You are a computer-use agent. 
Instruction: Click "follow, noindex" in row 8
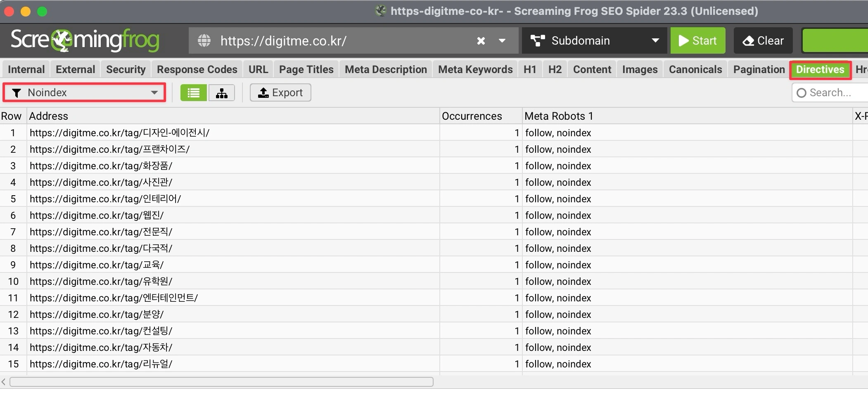click(x=558, y=248)
